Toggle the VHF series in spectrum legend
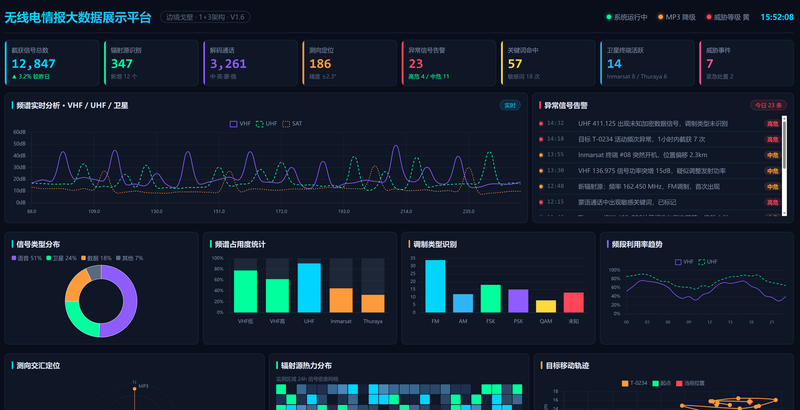 pyautogui.click(x=233, y=124)
